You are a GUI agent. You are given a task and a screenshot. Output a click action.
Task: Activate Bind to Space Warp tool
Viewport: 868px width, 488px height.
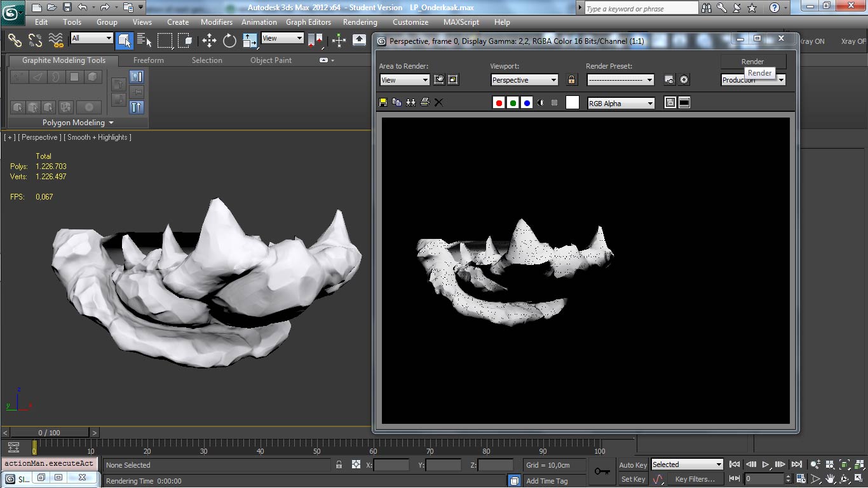point(57,41)
